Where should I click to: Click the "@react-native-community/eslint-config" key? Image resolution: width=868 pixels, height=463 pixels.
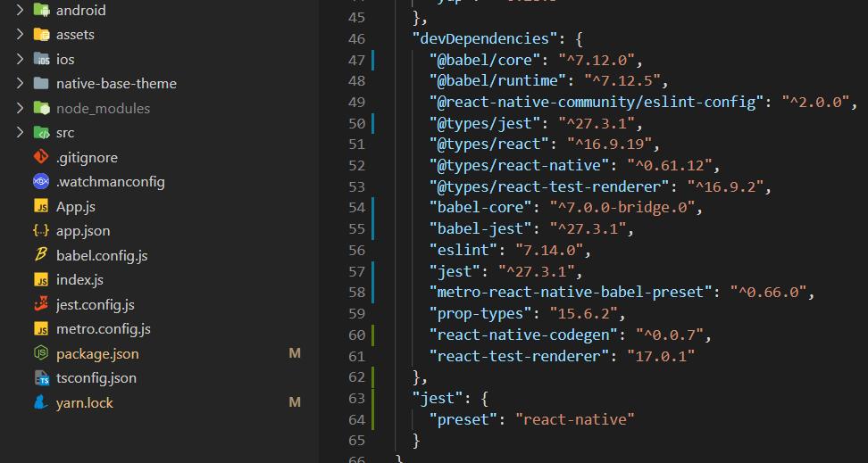pyautogui.click(x=597, y=102)
